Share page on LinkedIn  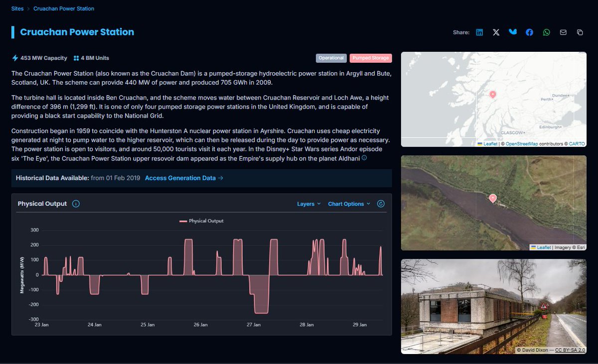click(x=479, y=32)
